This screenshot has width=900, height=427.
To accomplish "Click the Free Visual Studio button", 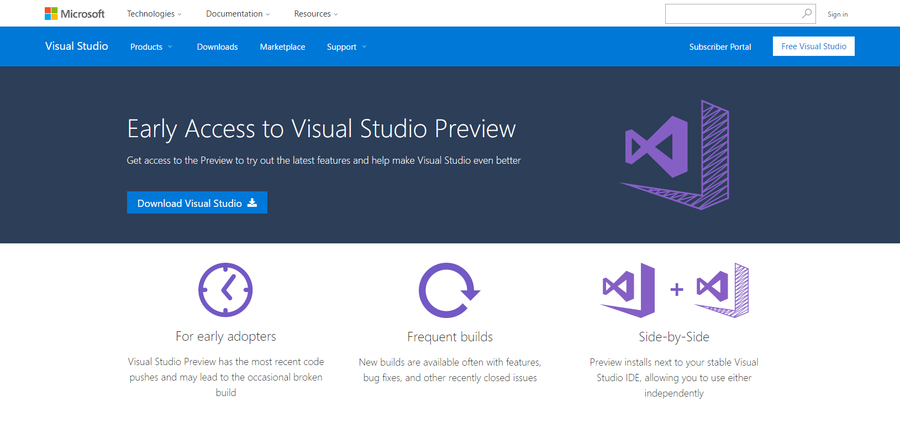I will coord(813,46).
